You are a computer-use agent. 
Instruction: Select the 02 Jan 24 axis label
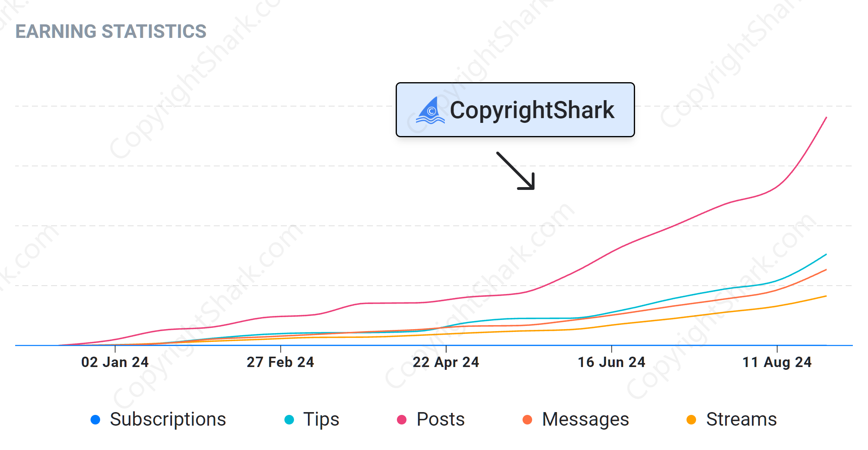[115, 362]
